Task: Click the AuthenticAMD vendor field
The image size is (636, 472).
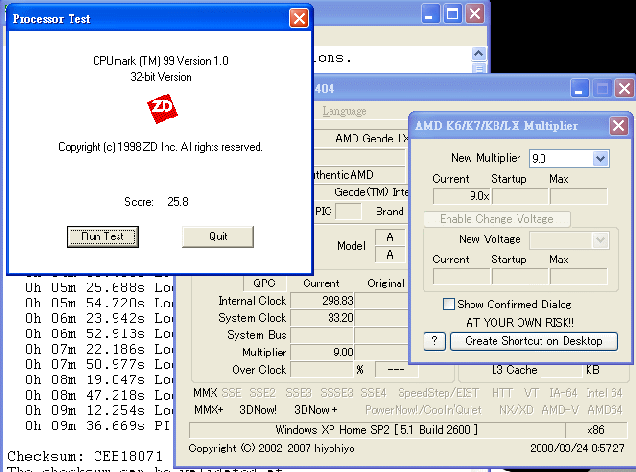Action: pos(360,175)
